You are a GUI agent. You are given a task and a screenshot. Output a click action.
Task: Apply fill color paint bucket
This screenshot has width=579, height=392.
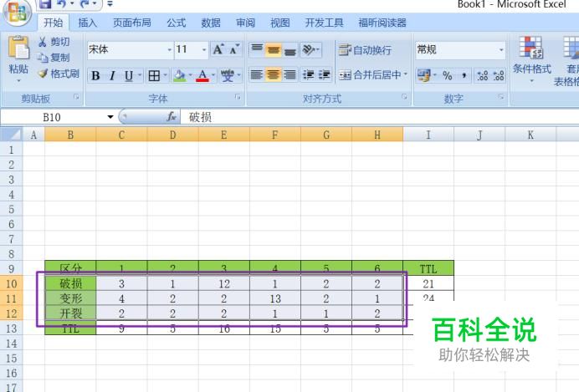point(179,76)
